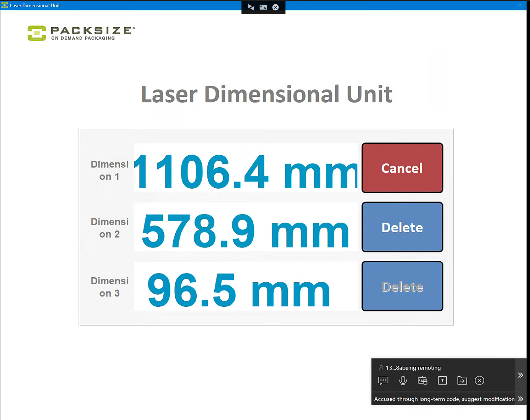
Task: Select the 96.5 mm Dimension 3 value
Action: (246, 287)
